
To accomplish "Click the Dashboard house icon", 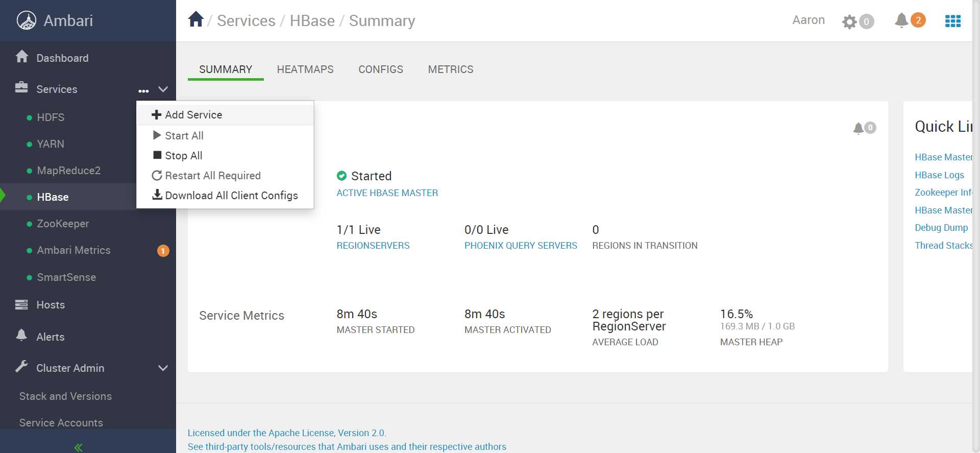I will click(22, 57).
